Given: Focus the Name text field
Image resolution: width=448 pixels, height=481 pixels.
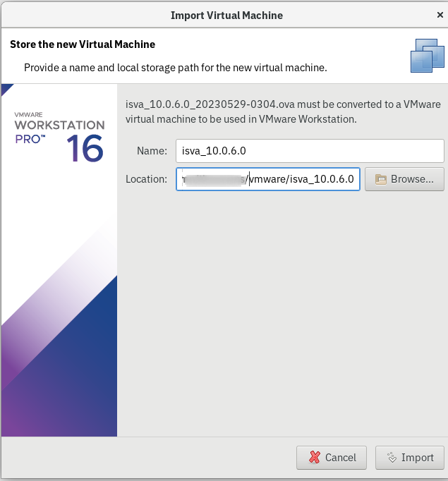Looking at the screenshot, I should [310, 150].
